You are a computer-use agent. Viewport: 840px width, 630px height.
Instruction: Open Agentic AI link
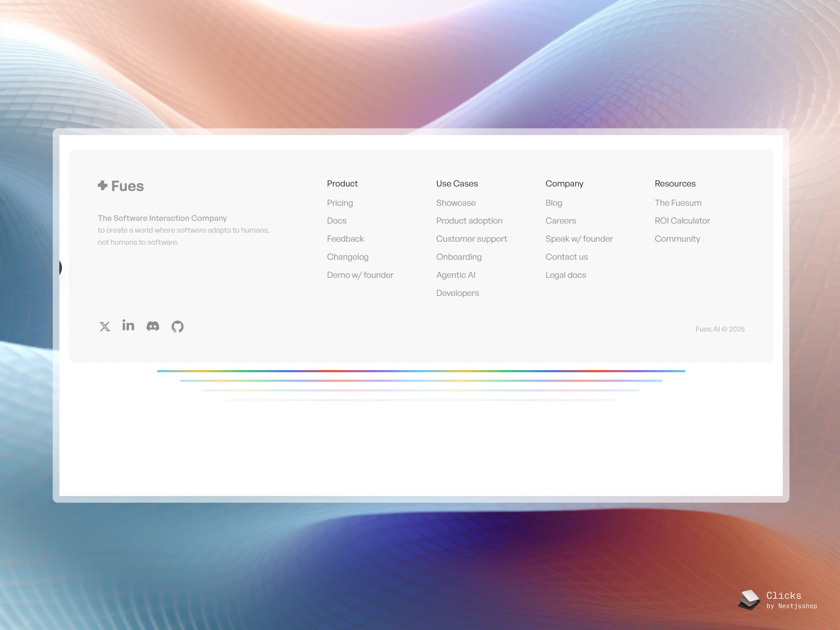point(456,275)
